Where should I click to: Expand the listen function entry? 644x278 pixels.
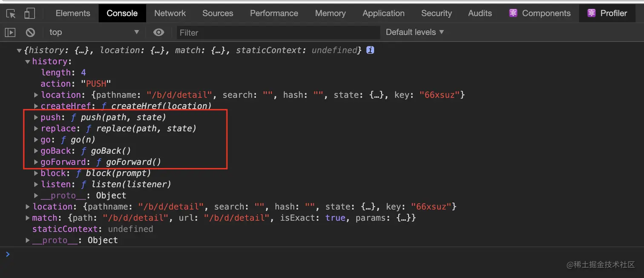tap(36, 184)
